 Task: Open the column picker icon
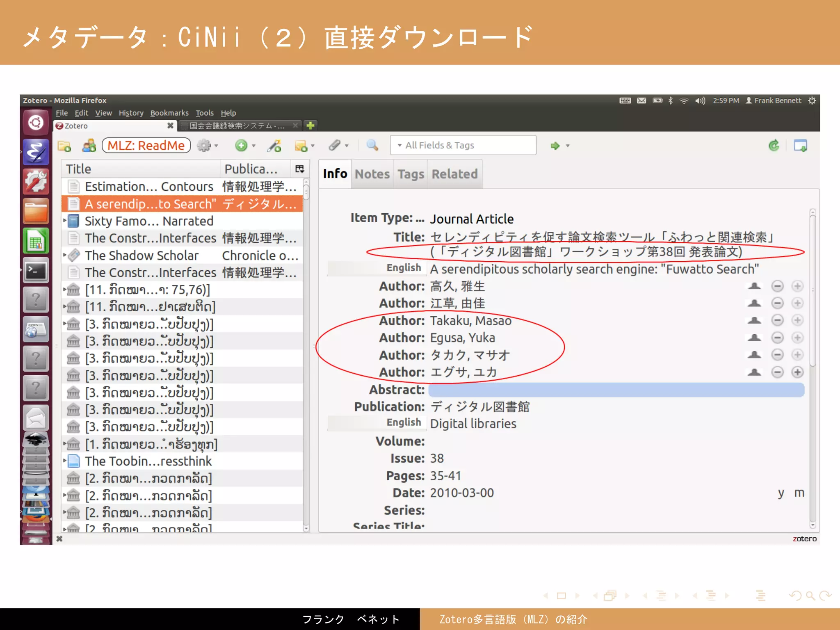300,169
